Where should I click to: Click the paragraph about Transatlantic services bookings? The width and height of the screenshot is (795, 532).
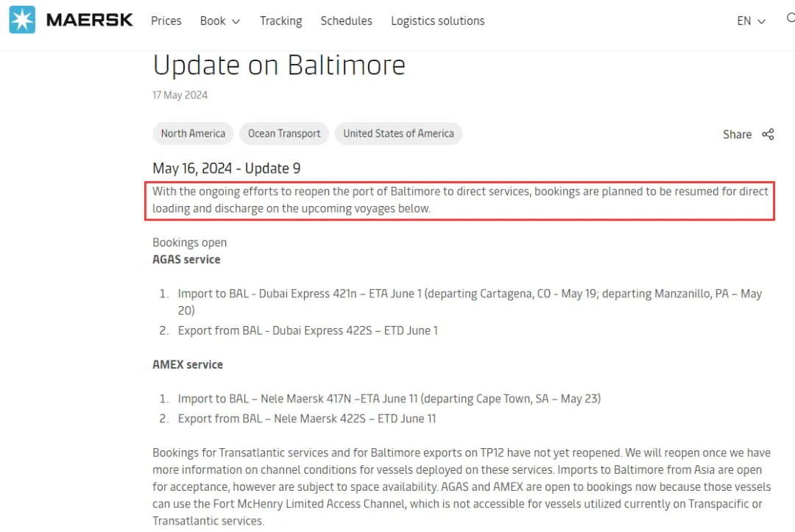click(462, 487)
